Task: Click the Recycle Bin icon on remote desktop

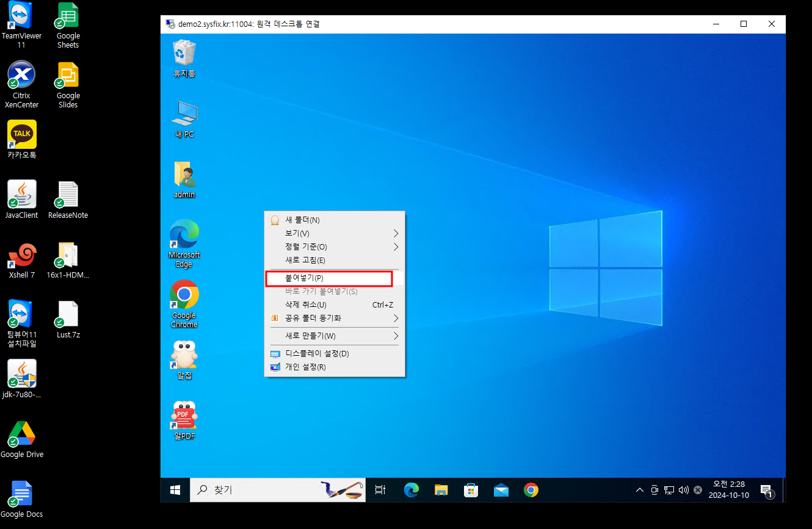Action: point(184,53)
